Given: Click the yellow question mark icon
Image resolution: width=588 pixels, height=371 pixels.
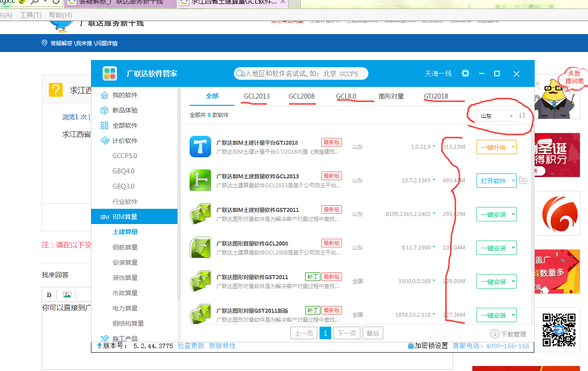Looking at the screenshot, I should [x=56, y=90].
